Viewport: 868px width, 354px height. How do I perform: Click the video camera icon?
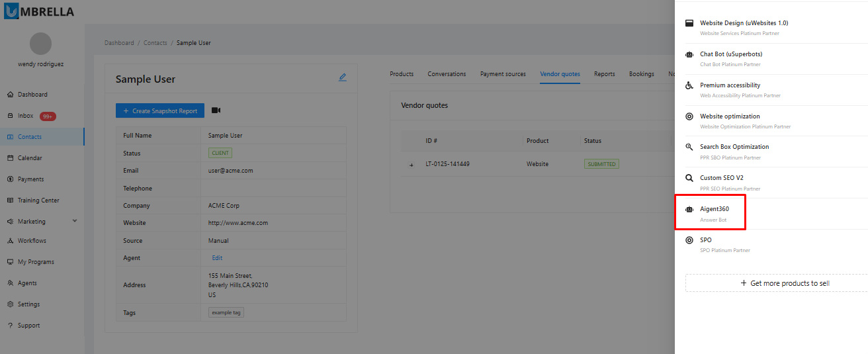[216, 111]
